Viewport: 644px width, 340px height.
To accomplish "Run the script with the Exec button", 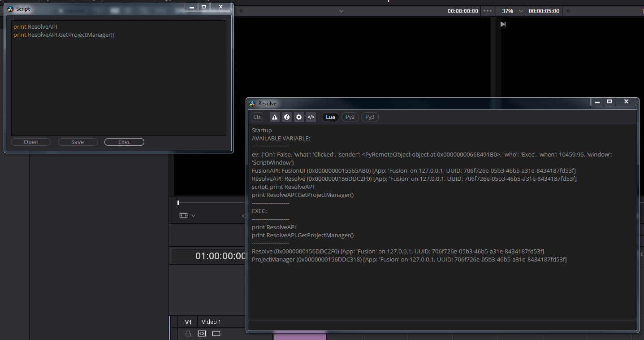I will click(x=124, y=142).
